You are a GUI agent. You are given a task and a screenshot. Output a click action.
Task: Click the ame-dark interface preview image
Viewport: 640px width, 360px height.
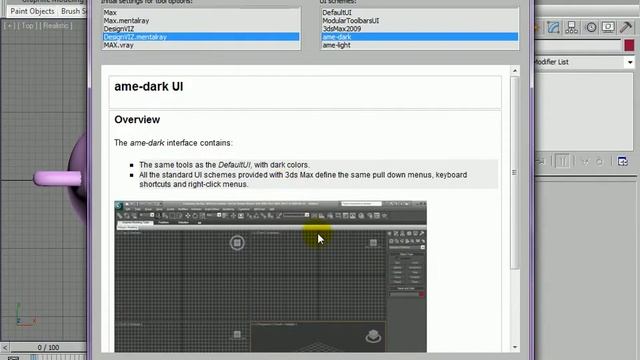(270, 276)
